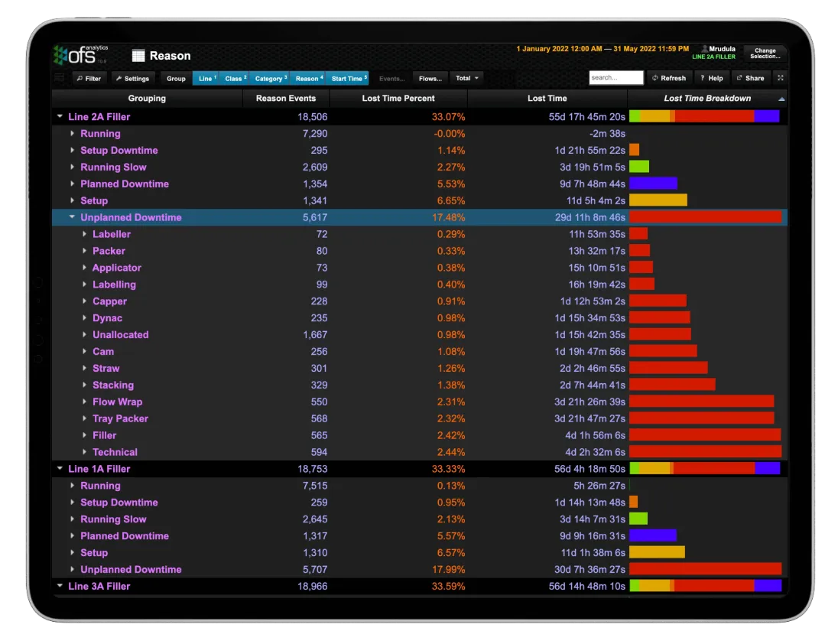Toggle the Class 2 grouping pill
838x644 pixels.
click(x=235, y=78)
